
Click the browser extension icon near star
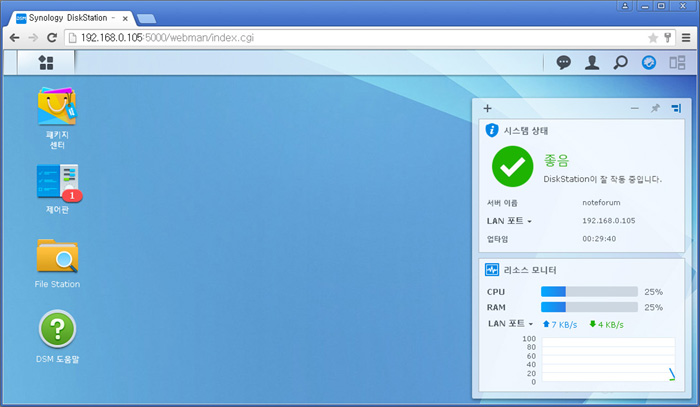(x=667, y=38)
